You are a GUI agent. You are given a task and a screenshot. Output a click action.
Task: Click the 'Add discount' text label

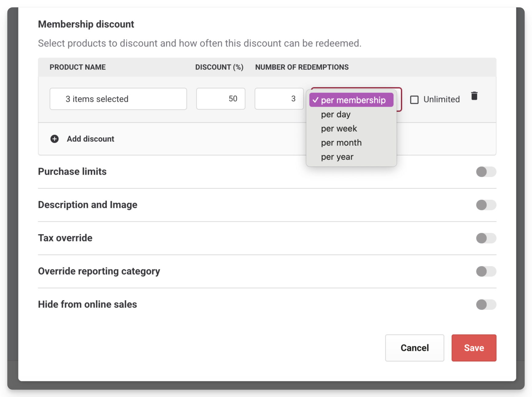coord(90,139)
